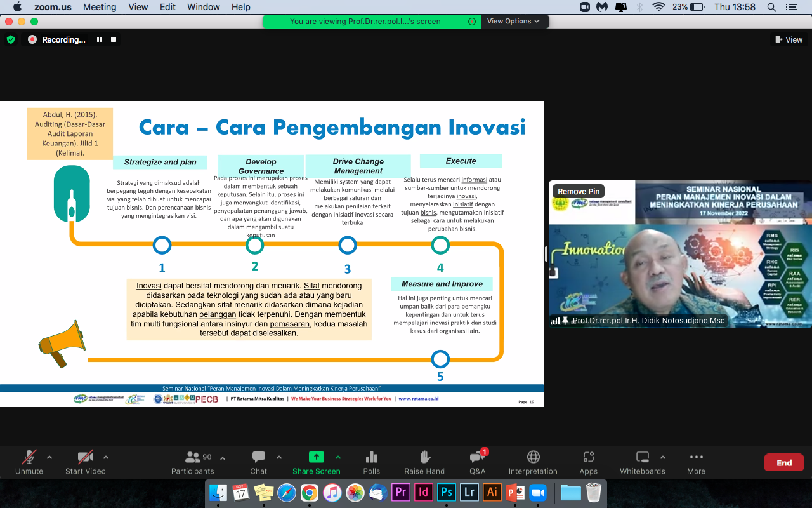Pause the recording
The height and width of the screenshot is (508, 812).
[100, 39]
